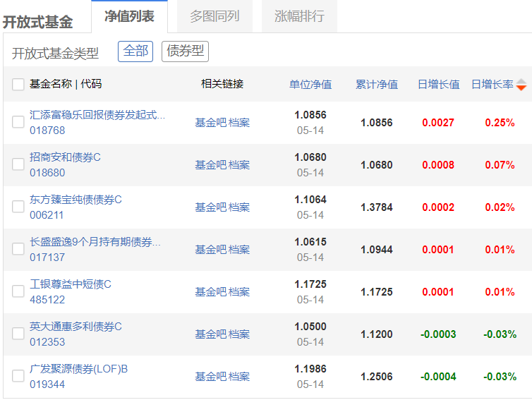Open 基金吧 for 工银尊益中短债C
This screenshot has height=400, width=532.
click(x=211, y=292)
